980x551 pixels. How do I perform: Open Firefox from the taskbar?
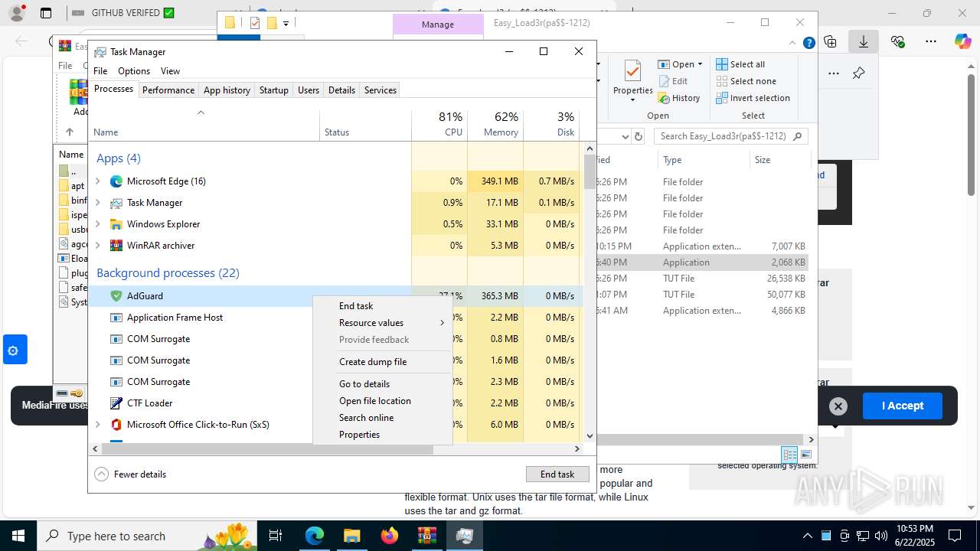coord(390,536)
